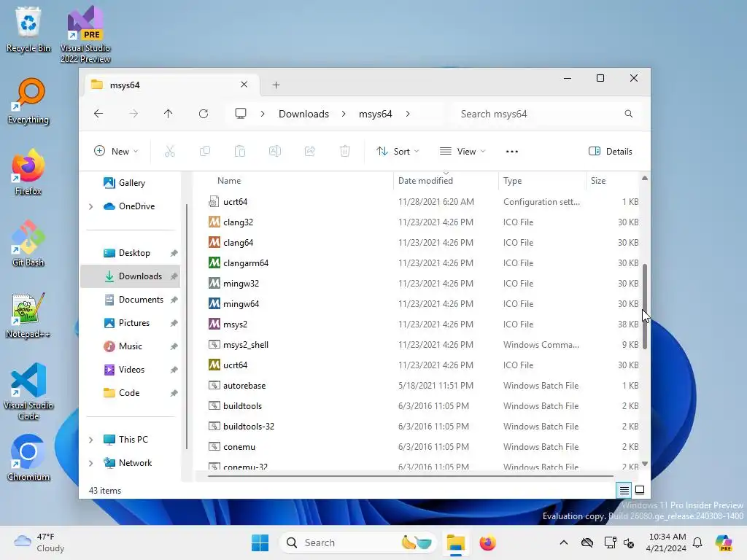
Task: Add a new Explorer tab
Action: [276, 85]
